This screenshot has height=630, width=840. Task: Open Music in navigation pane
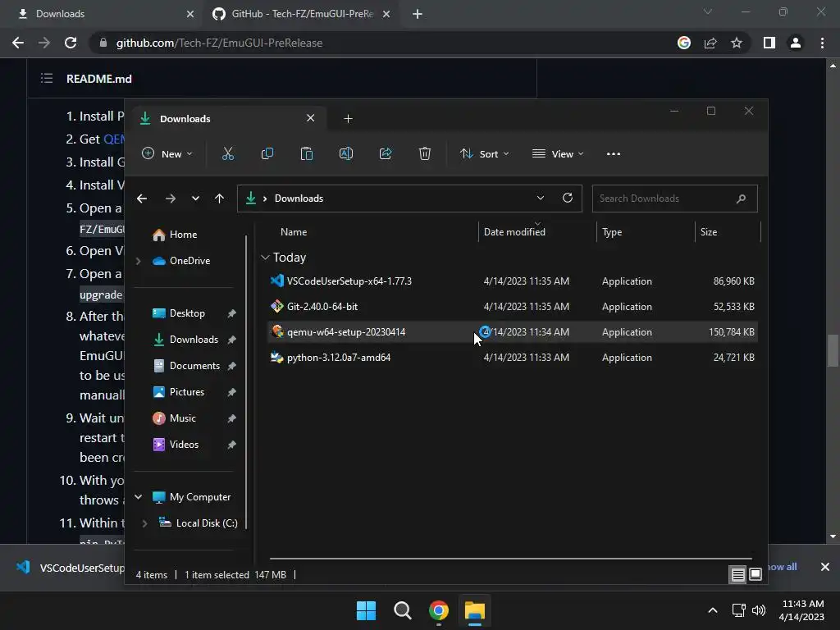point(174,418)
